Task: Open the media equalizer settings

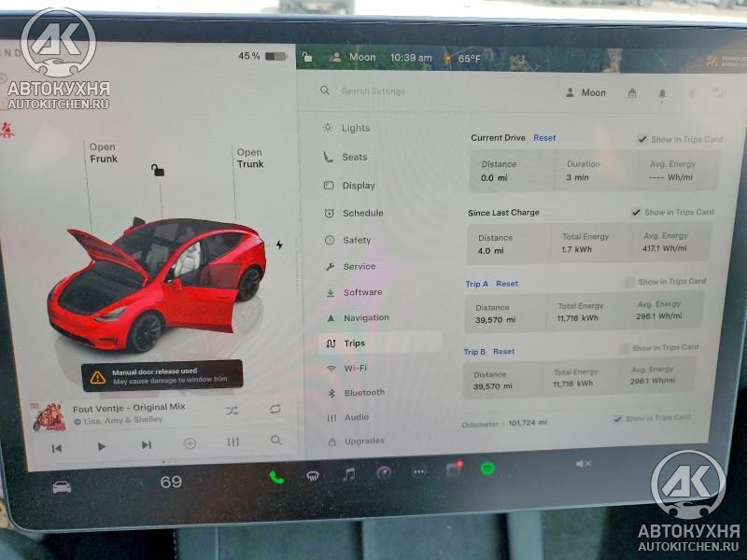Action: [x=233, y=441]
